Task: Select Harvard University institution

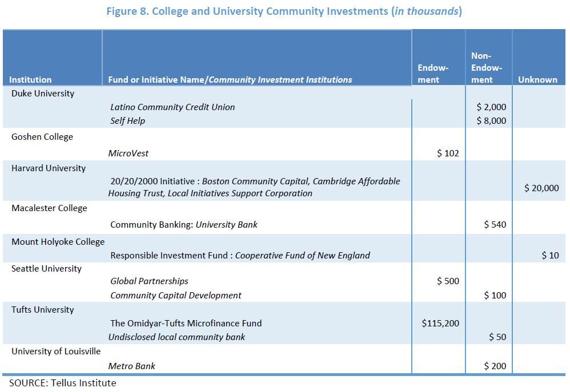Action: [x=49, y=168]
